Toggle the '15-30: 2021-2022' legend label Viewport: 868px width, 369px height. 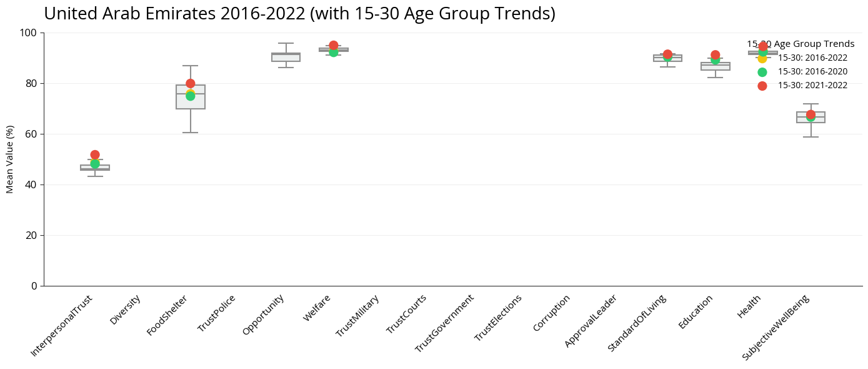tap(812, 86)
